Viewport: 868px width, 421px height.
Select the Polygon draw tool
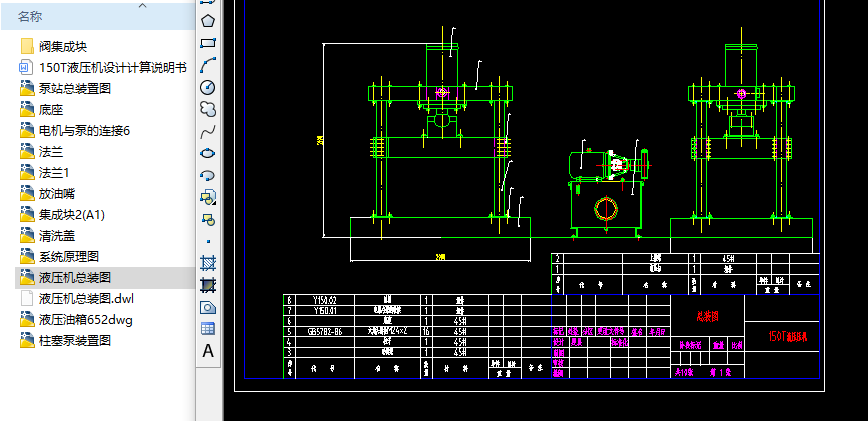[x=208, y=21]
